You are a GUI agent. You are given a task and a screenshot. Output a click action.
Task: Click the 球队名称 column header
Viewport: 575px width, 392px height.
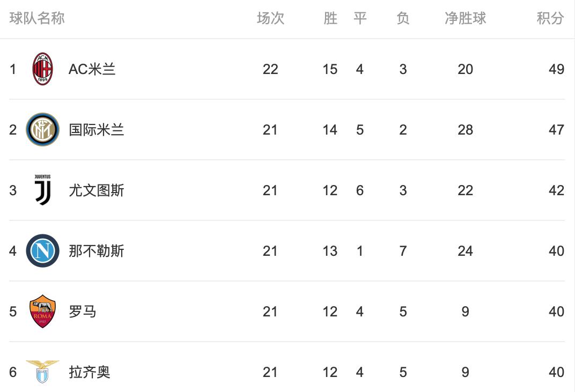coord(37,19)
